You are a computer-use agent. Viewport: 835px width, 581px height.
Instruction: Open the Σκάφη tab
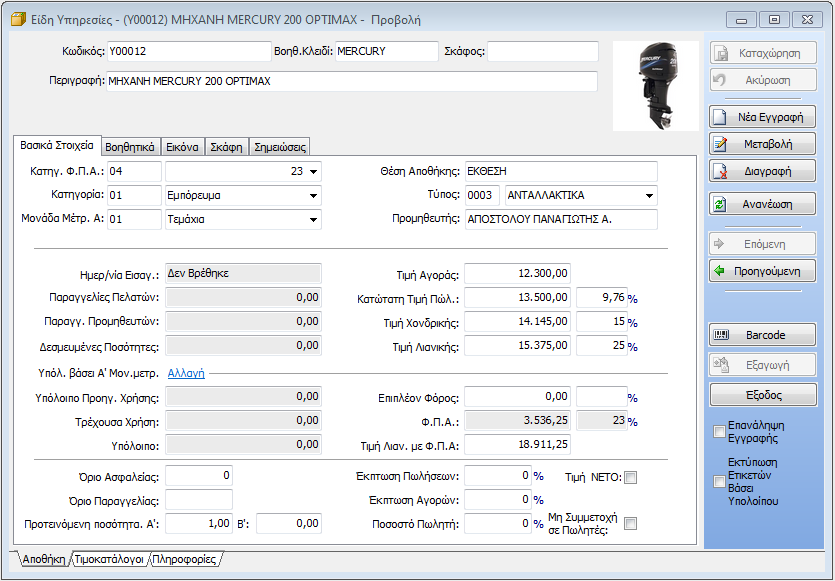coord(226,147)
